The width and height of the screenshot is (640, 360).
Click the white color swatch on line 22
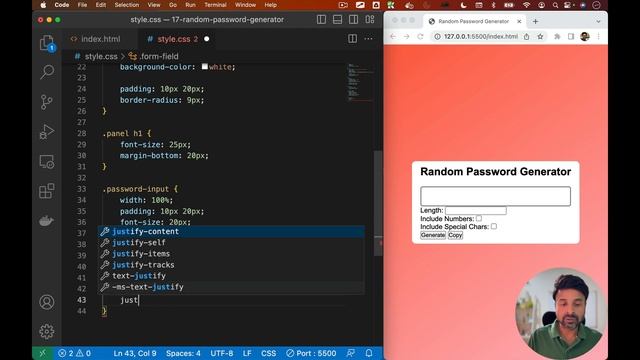pyautogui.click(x=204, y=67)
